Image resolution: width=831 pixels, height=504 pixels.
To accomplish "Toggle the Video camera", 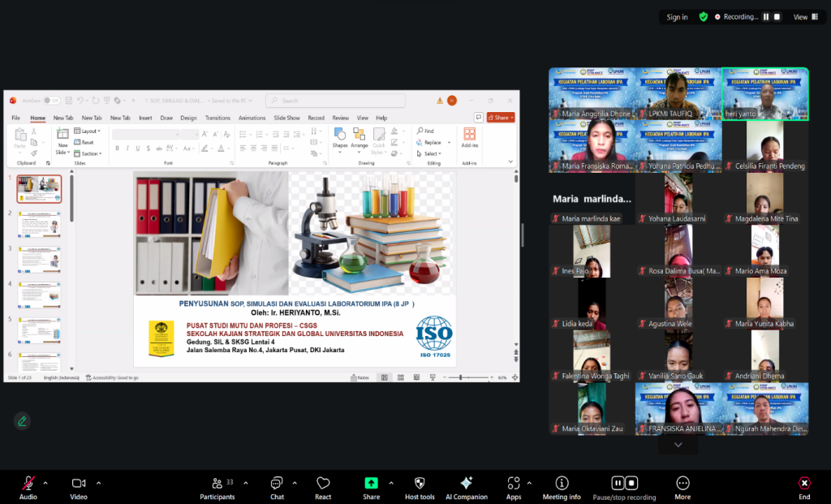I will click(79, 484).
